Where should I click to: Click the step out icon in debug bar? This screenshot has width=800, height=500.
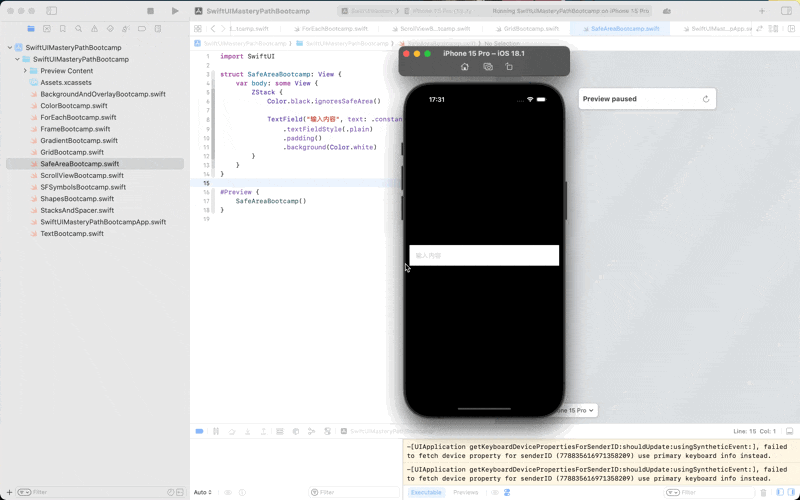263,432
